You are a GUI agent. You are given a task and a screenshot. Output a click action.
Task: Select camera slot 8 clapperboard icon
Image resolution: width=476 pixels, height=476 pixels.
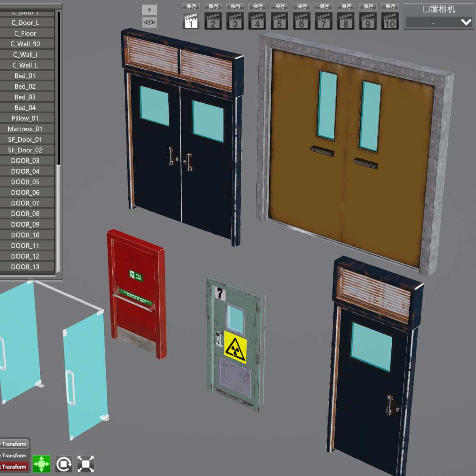[346, 21]
